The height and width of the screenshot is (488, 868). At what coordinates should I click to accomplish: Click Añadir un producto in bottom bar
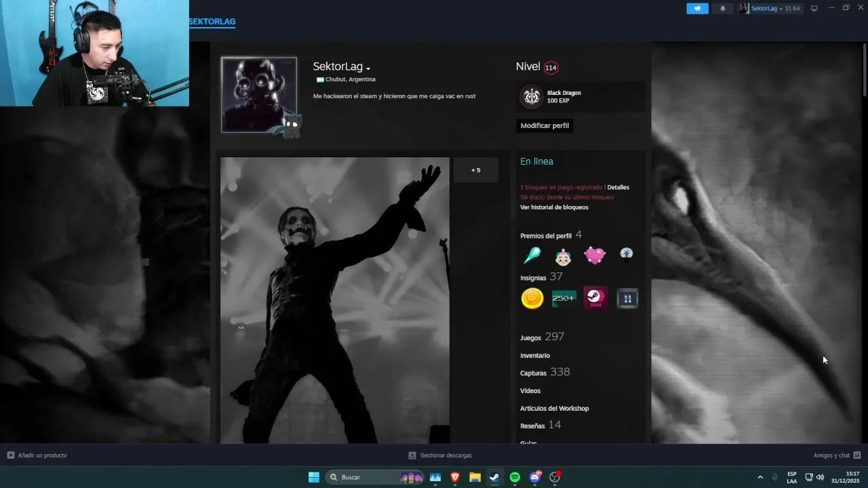click(x=37, y=455)
